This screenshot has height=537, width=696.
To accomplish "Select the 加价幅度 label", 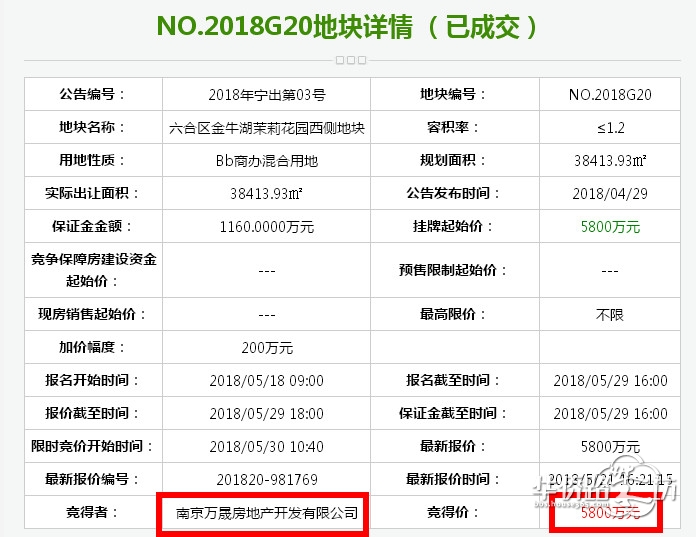I will (x=93, y=347).
